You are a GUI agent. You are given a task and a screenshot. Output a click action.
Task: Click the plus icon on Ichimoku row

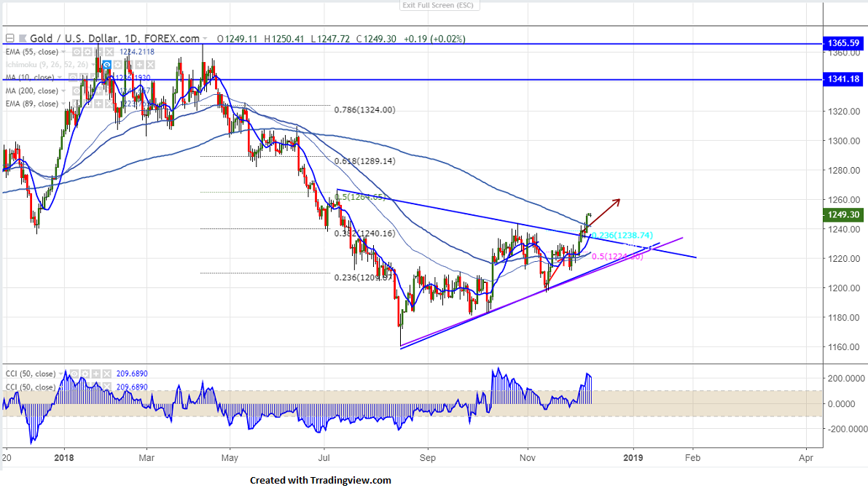(x=139, y=65)
